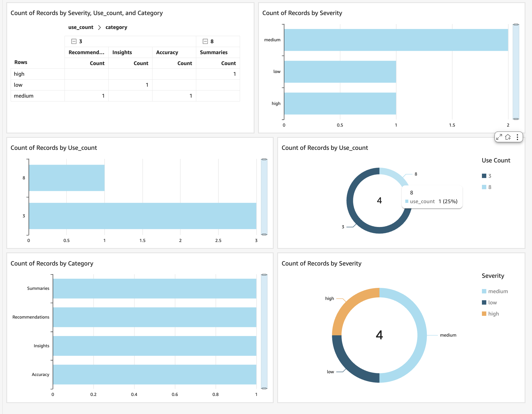The height and width of the screenshot is (414, 532).
Task: Open the visual's three-dot options menu
Action: pos(517,137)
